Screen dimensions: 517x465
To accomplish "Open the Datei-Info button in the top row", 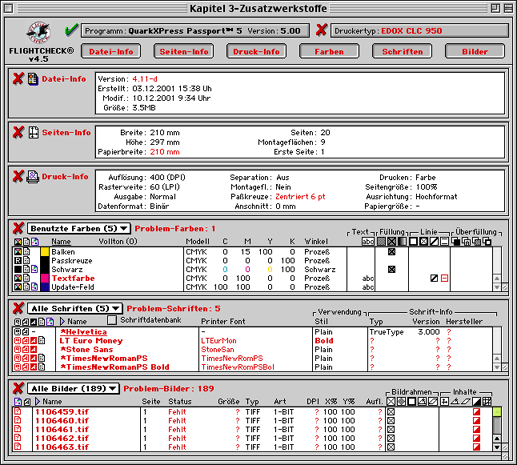I will (111, 51).
